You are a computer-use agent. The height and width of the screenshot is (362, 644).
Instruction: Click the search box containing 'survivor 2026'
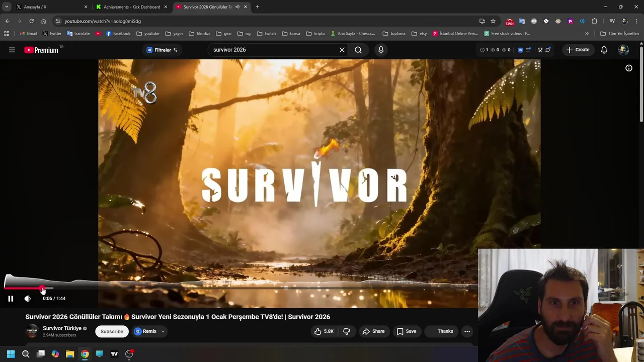tap(274, 50)
